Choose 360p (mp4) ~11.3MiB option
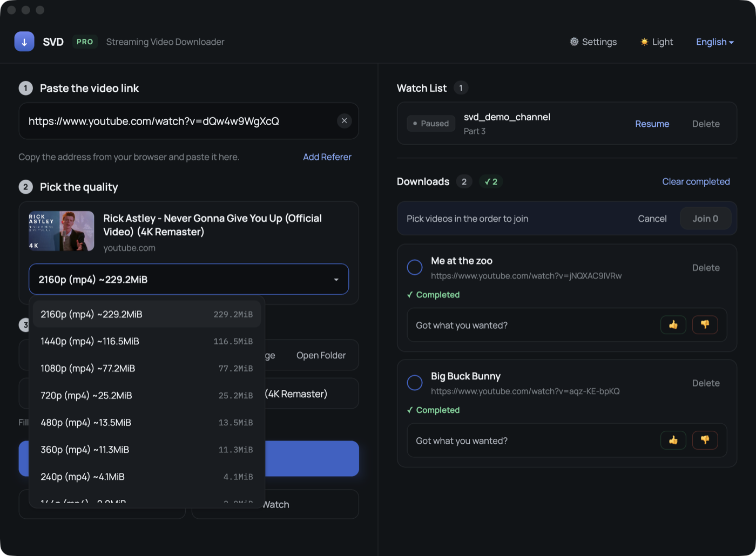 (x=147, y=449)
